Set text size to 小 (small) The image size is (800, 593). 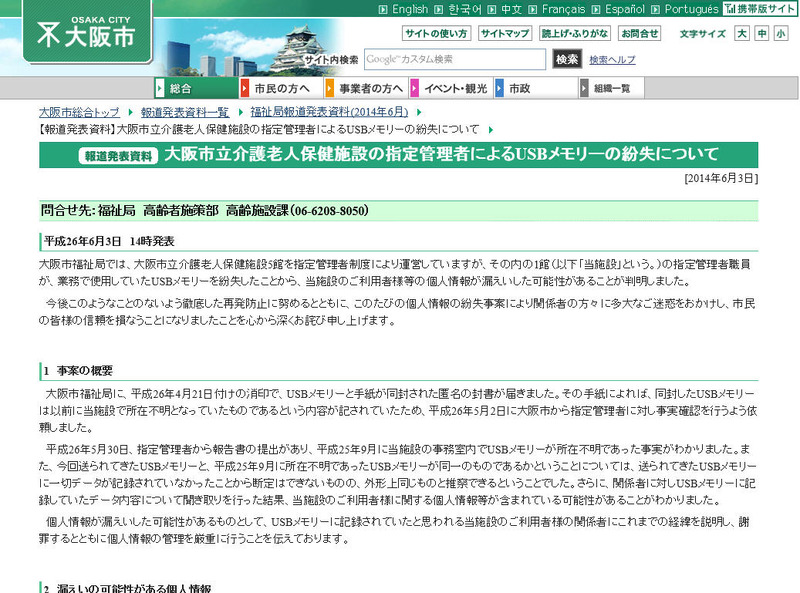tap(780, 33)
